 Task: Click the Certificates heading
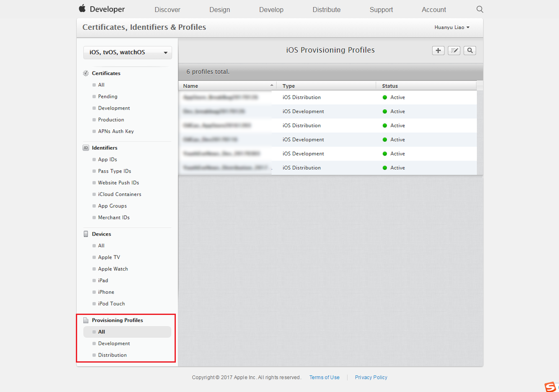coord(106,73)
